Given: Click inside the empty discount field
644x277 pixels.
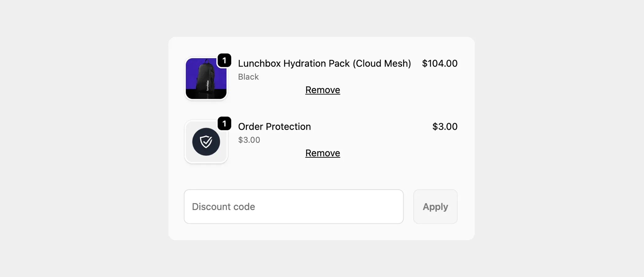Looking at the screenshot, I should [293, 206].
